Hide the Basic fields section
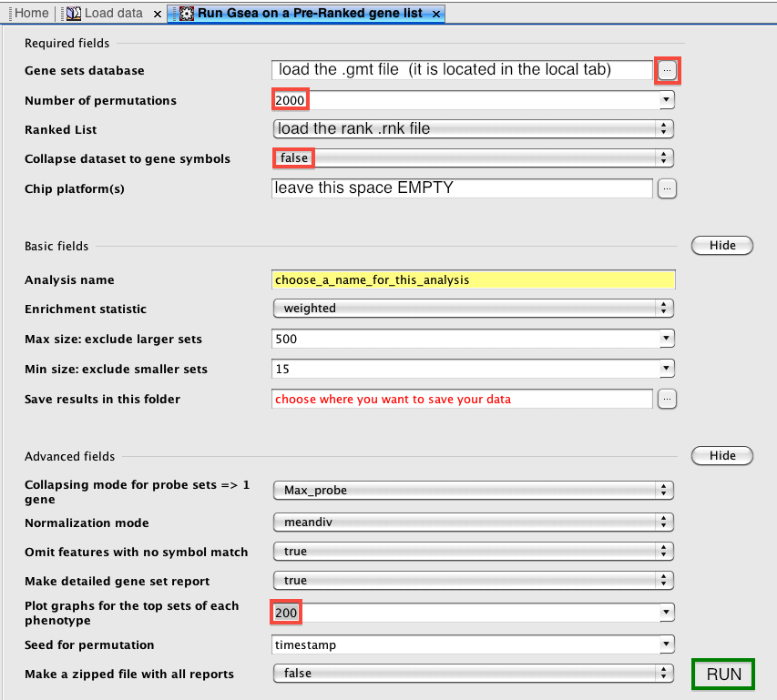Image resolution: width=777 pixels, height=700 pixels. coord(721,246)
